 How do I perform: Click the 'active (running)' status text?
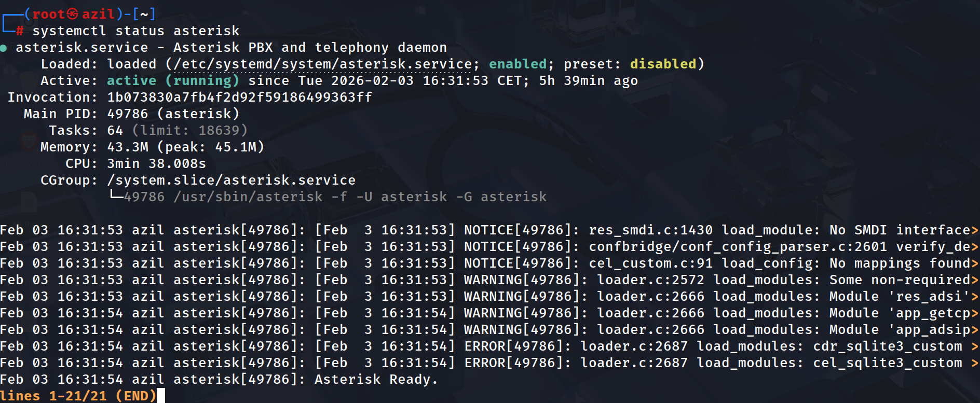173,81
